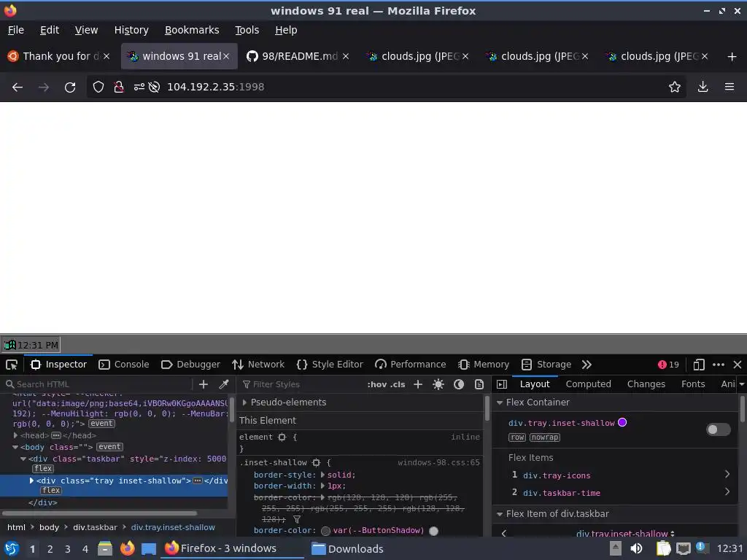This screenshot has width=747, height=560.
Task: Open the Network panel
Action: point(258,365)
